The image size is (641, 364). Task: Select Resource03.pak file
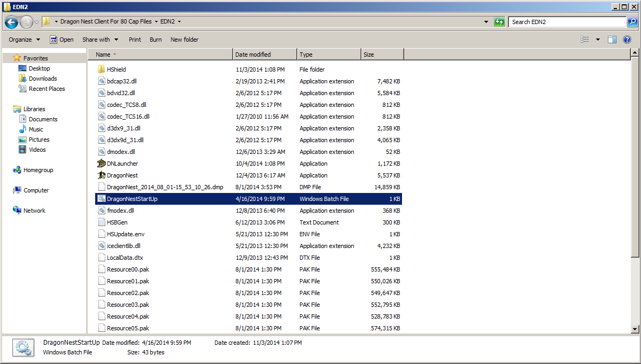pyautogui.click(x=128, y=305)
